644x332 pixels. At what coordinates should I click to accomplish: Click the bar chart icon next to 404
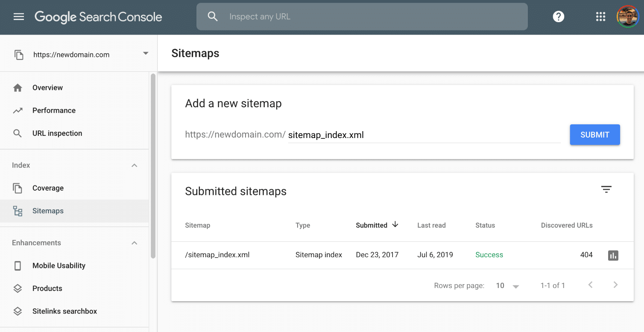(613, 255)
